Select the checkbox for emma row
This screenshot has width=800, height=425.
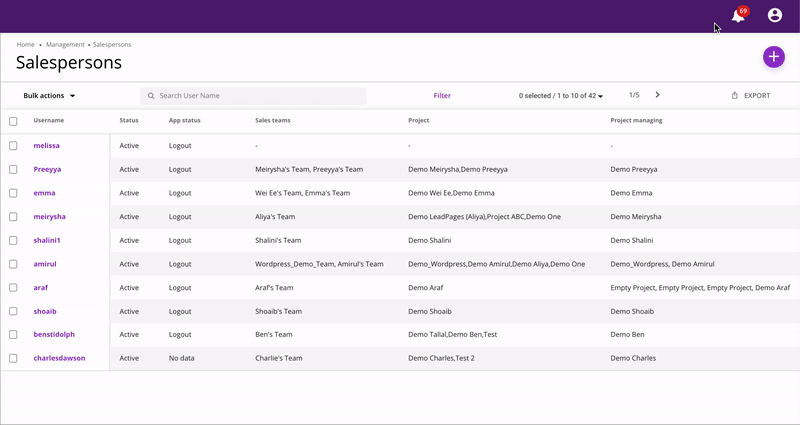pyautogui.click(x=13, y=193)
